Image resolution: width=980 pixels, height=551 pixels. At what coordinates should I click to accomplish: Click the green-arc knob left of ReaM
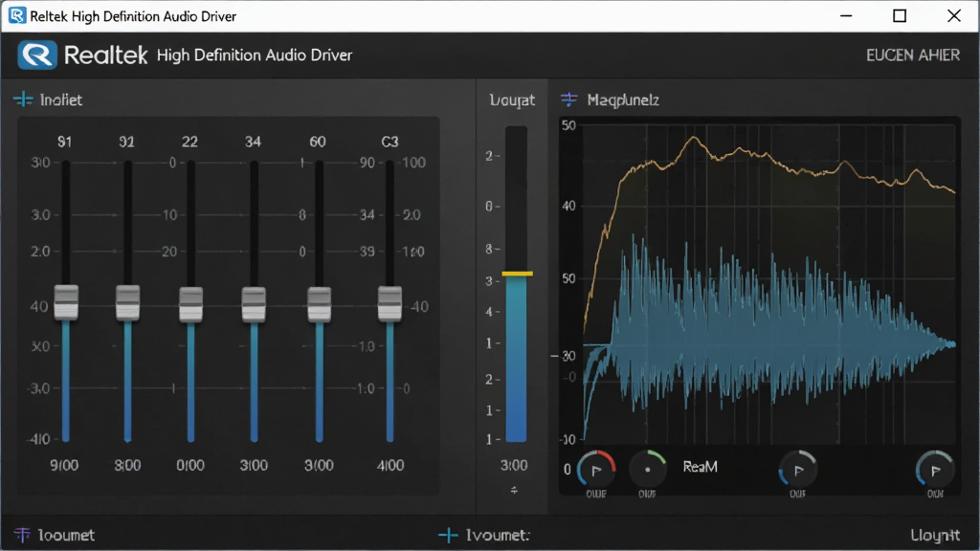(648, 469)
